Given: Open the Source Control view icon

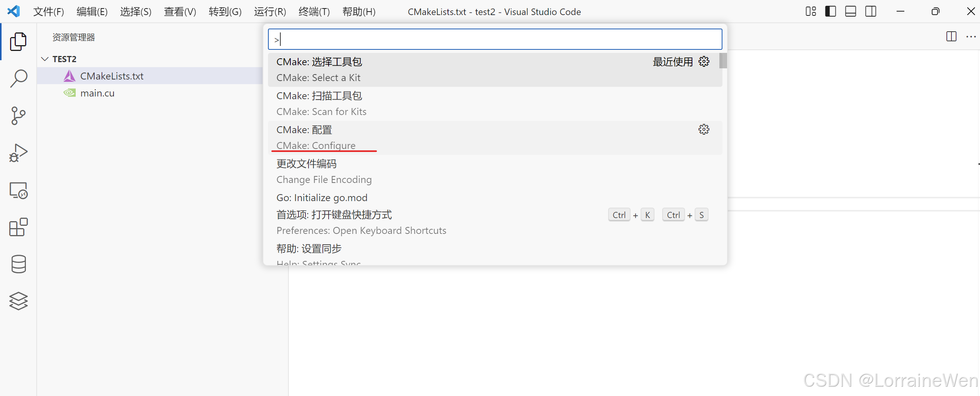Looking at the screenshot, I should click(18, 115).
